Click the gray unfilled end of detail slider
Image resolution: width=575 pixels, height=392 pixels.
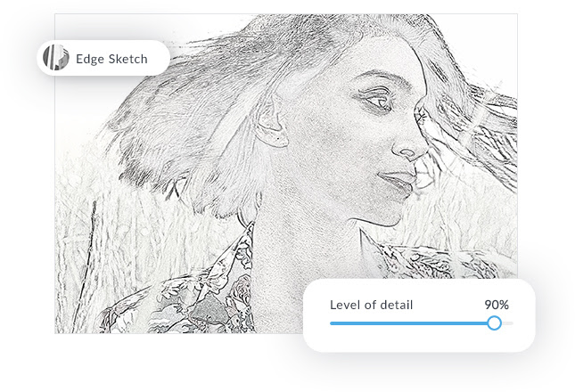507,323
